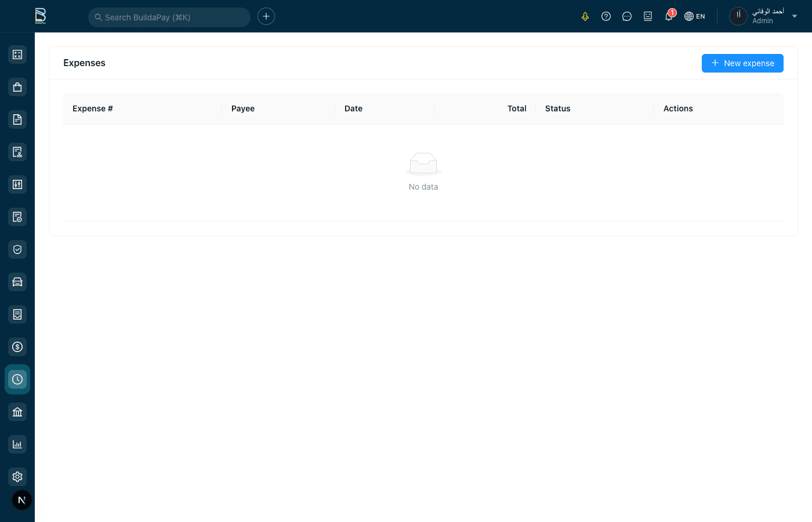Open the bank building sidebar icon
Viewport: 812px width, 522px height.
[17, 412]
